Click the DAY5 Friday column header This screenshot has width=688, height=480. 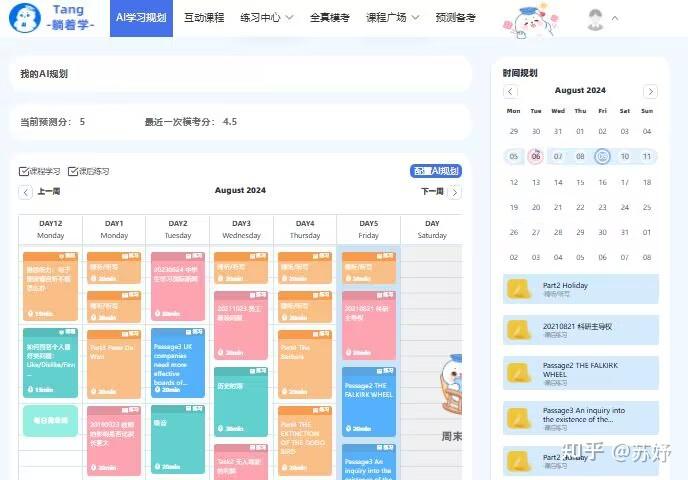[369, 229]
